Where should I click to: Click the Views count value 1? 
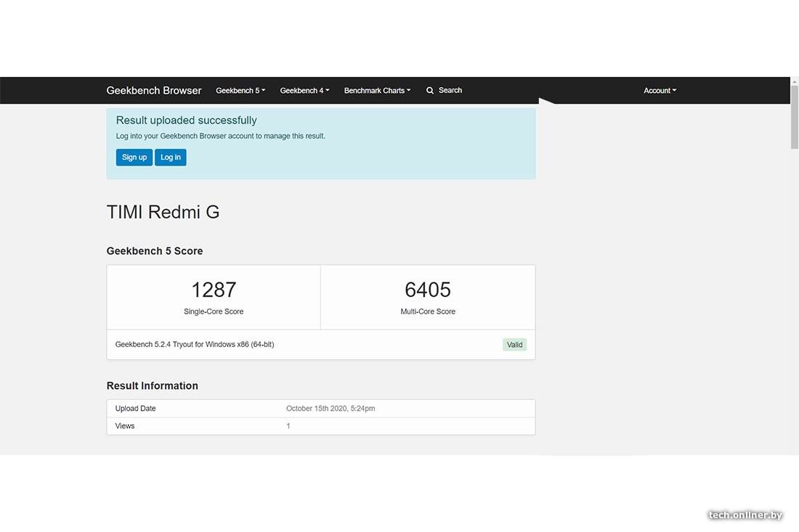(288, 426)
